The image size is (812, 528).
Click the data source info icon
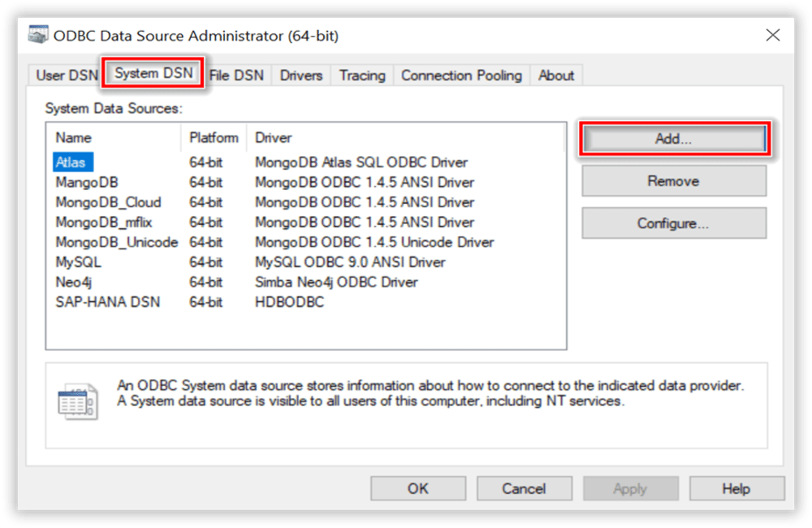(x=77, y=402)
